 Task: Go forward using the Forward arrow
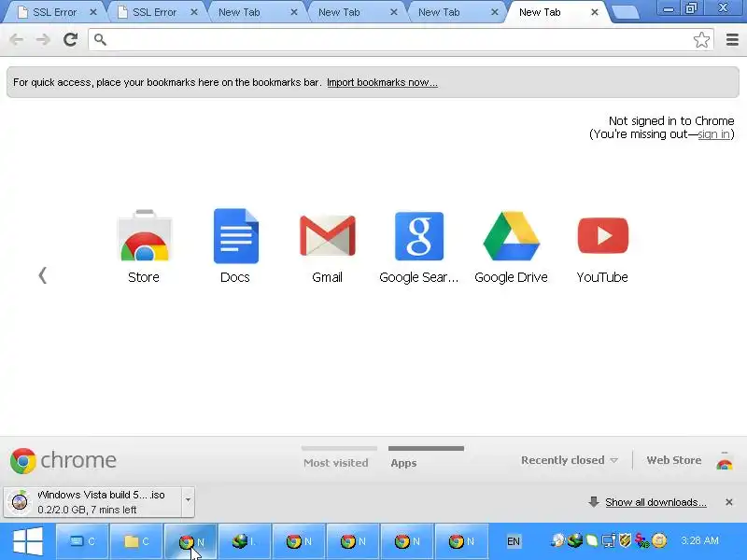coord(43,39)
